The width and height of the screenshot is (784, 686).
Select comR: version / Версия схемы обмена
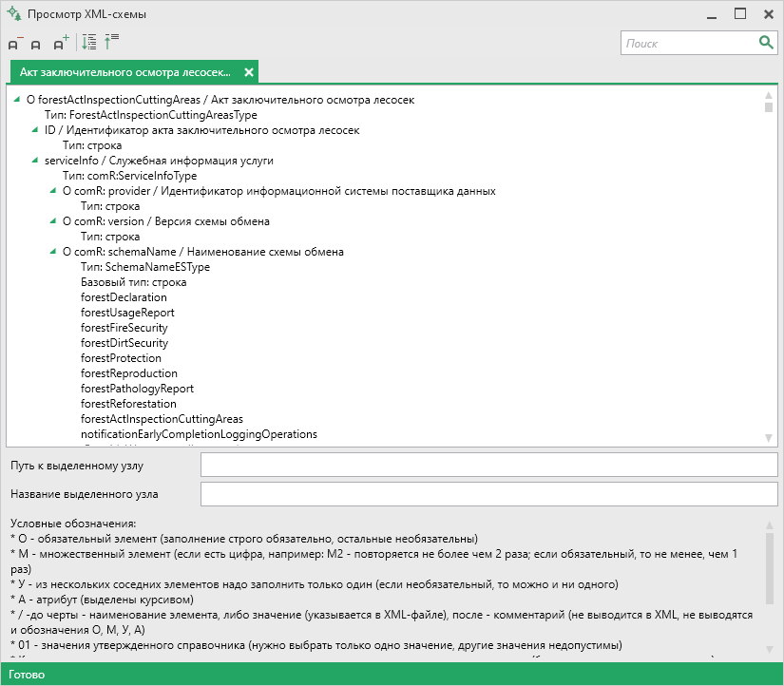[x=166, y=221]
